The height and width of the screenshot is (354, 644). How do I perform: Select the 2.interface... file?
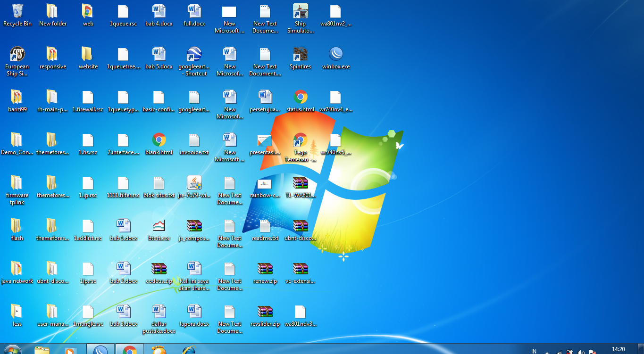[123, 140]
